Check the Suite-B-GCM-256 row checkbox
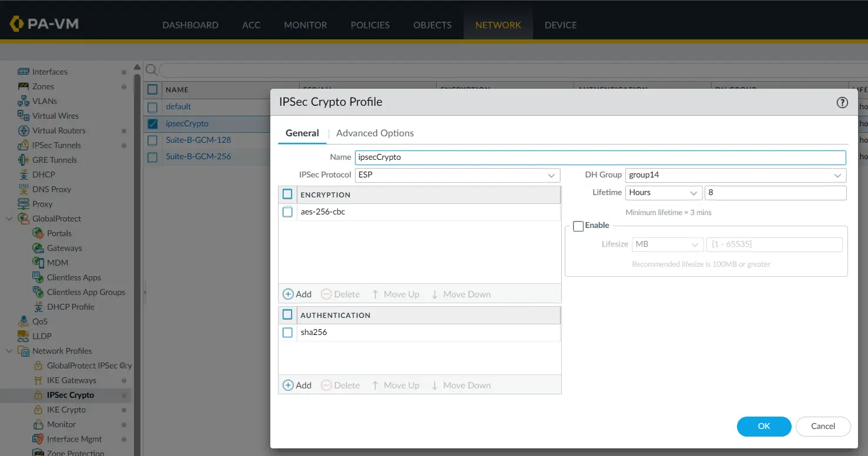The height and width of the screenshot is (456, 868). tap(152, 157)
